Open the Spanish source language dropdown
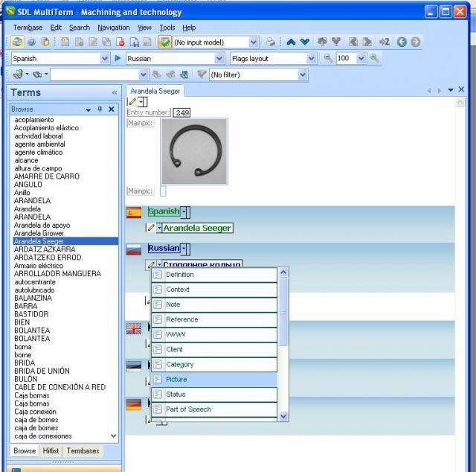Screen dimensions: 476x472 click(x=105, y=58)
